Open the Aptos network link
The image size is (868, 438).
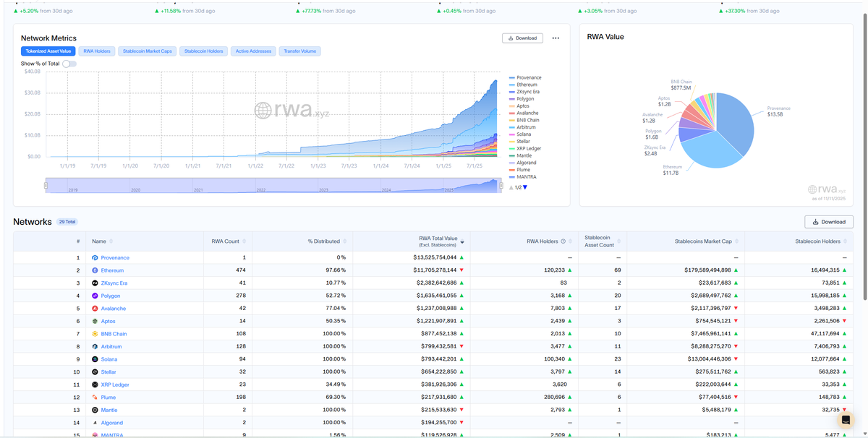coord(109,321)
